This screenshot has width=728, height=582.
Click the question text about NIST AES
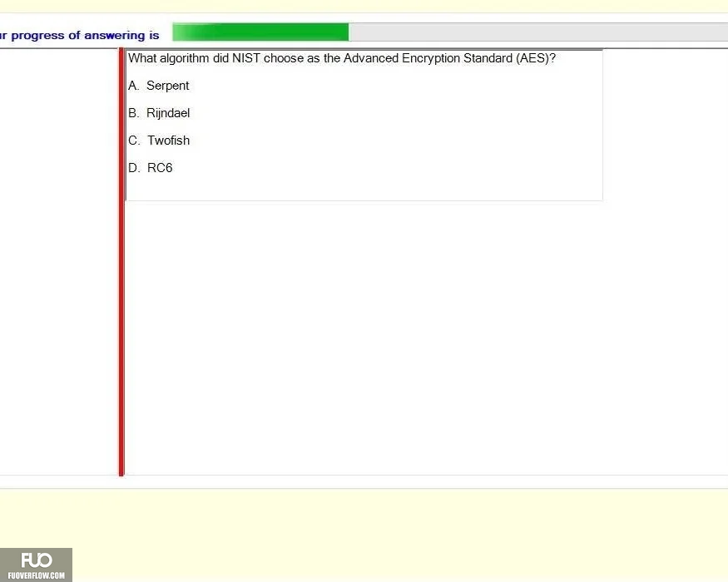pos(342,58)
